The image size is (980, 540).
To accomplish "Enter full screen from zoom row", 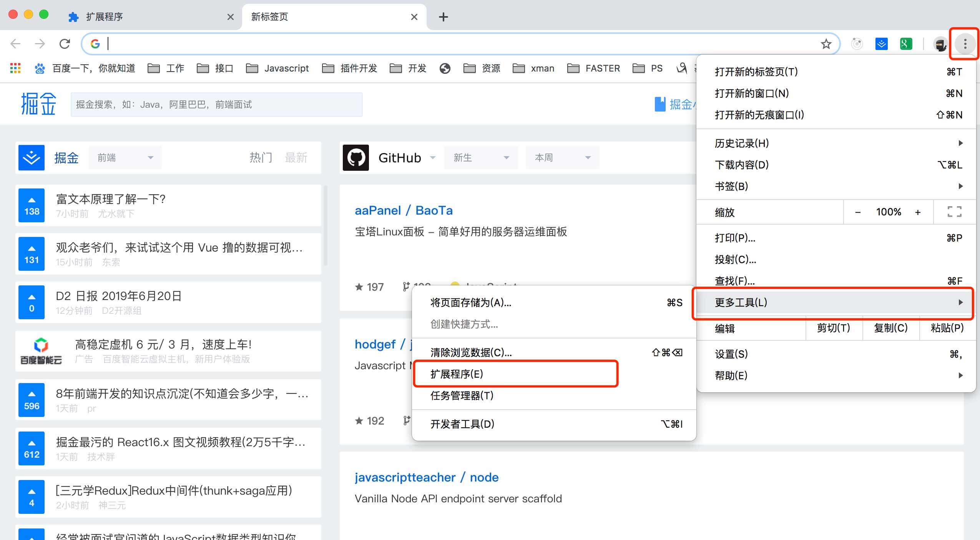I will (954, 212).
